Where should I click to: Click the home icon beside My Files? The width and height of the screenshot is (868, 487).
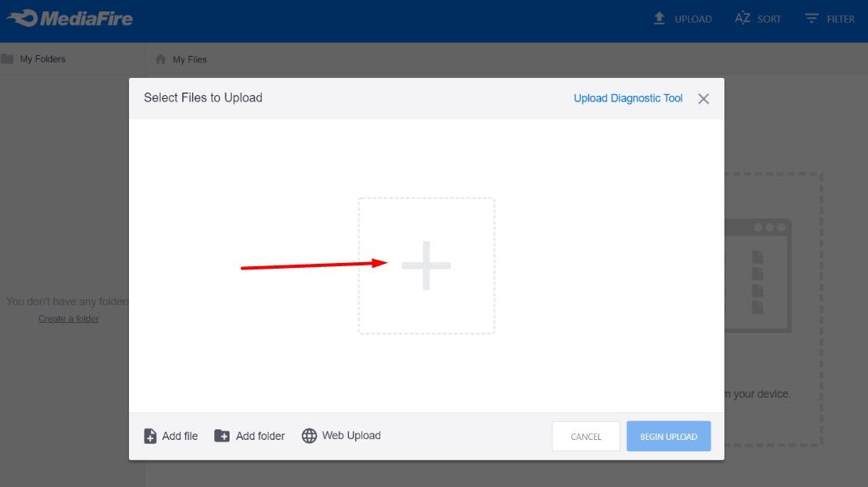pos(161,58)
